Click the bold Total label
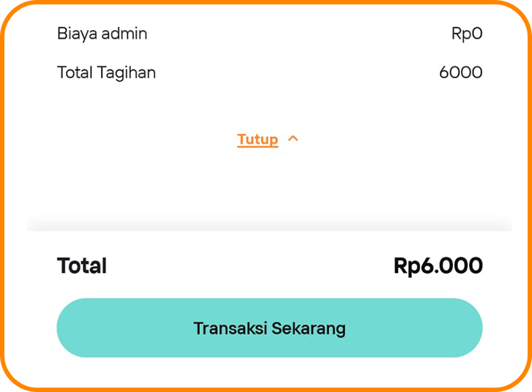The image size is (532, 392). (x=82, y=265)
